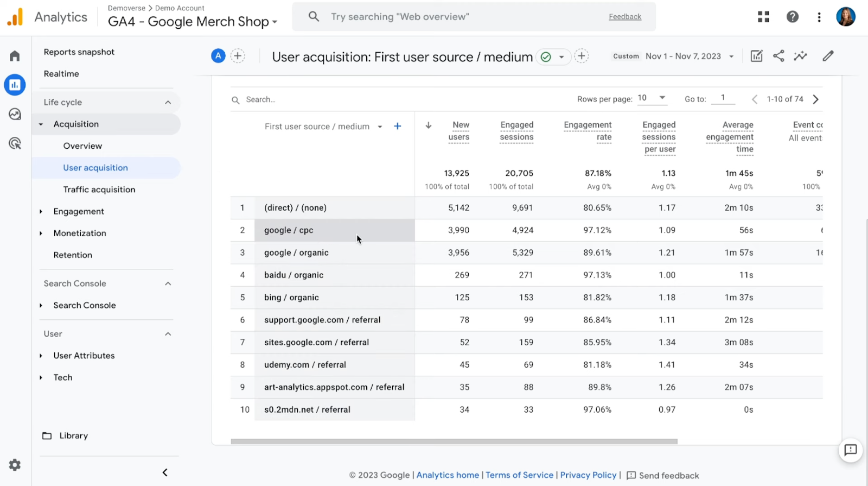Open the property selector GA4 - Google Merch Shop
Screen dimensions: 868x486
[193, 22]
